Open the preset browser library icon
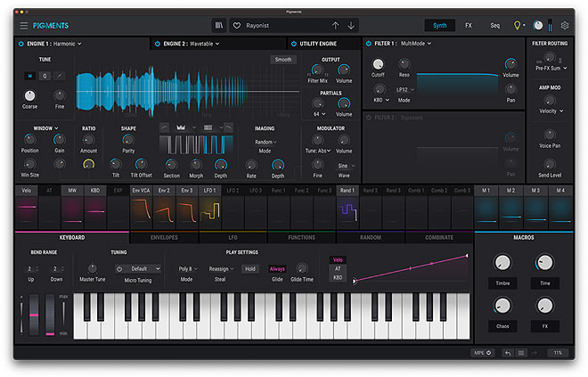 pos(218,26)
